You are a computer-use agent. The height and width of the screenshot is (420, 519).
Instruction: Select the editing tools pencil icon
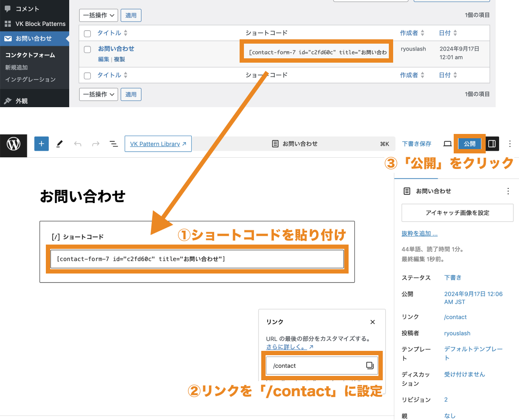click(x=59, y=143)
